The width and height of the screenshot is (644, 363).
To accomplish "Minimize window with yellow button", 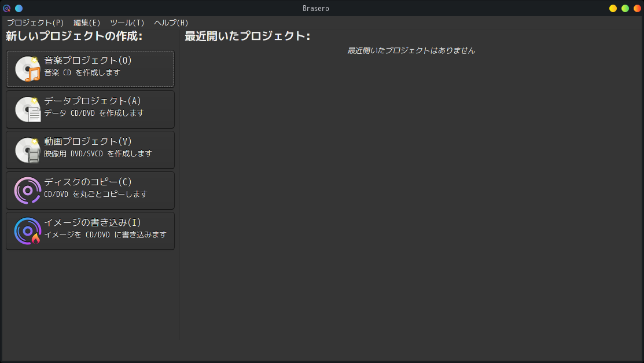I will click(613, 8).
